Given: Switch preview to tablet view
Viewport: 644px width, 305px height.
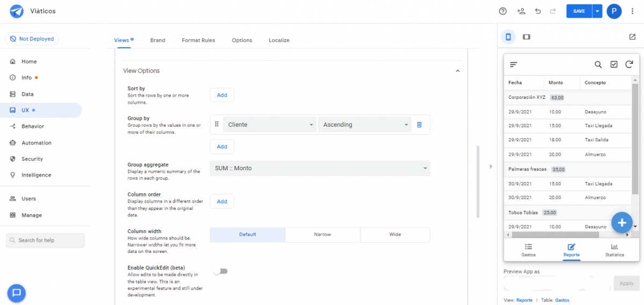Looking at the screenshot, I should point(526,37).
